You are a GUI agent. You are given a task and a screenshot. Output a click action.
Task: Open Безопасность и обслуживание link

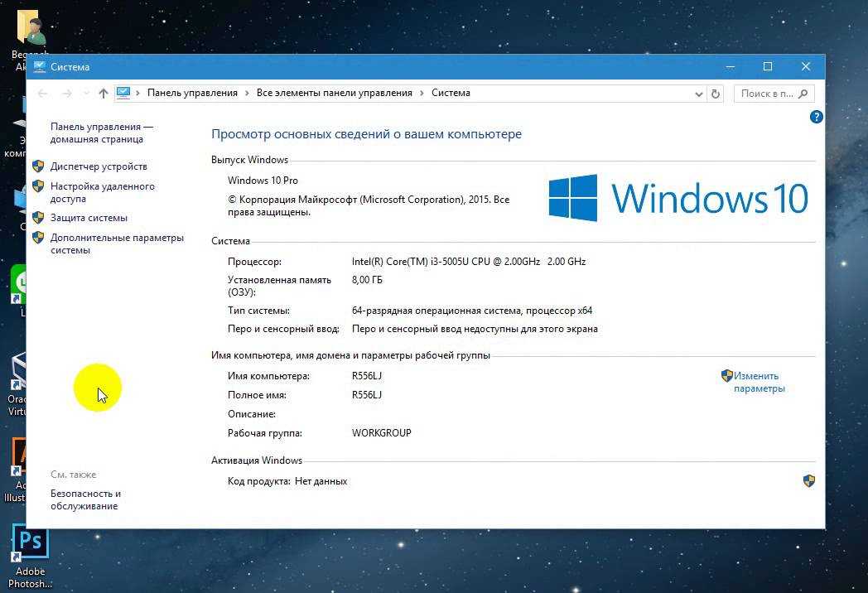pos(85,499)
